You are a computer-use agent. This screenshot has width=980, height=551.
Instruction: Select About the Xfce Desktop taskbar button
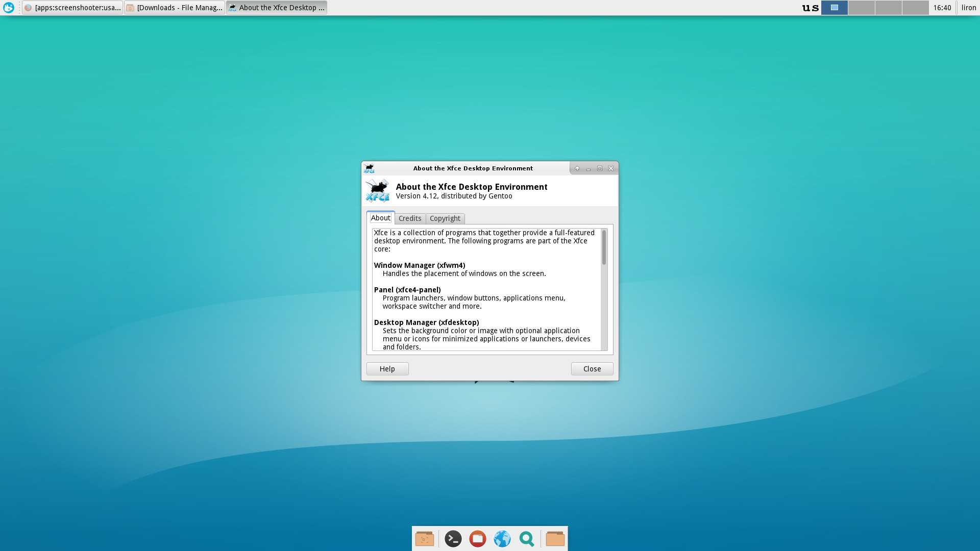tap(277, 8)
